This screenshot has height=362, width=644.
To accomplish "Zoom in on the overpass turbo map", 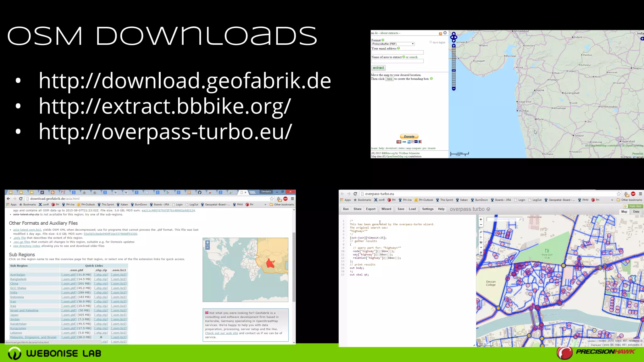I will 481,219.
